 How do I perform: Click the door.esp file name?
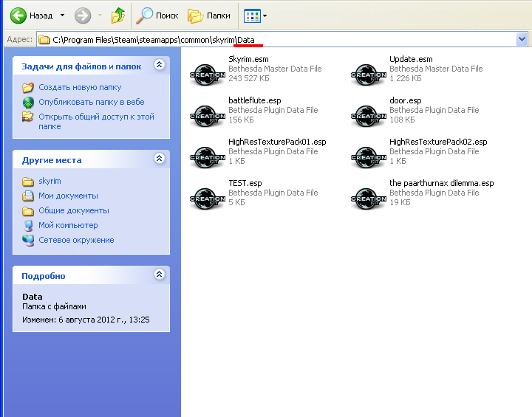click(405, 100)
